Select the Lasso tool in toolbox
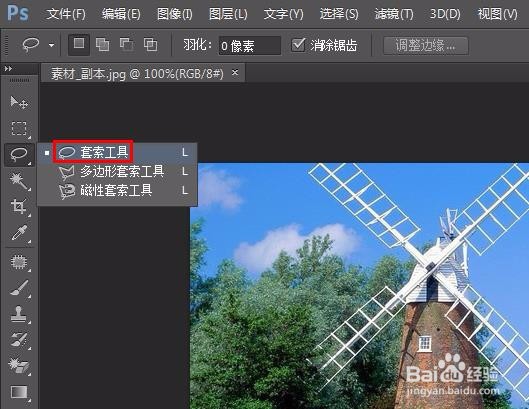This screenshot has height=409, width=529. point(19,155)
